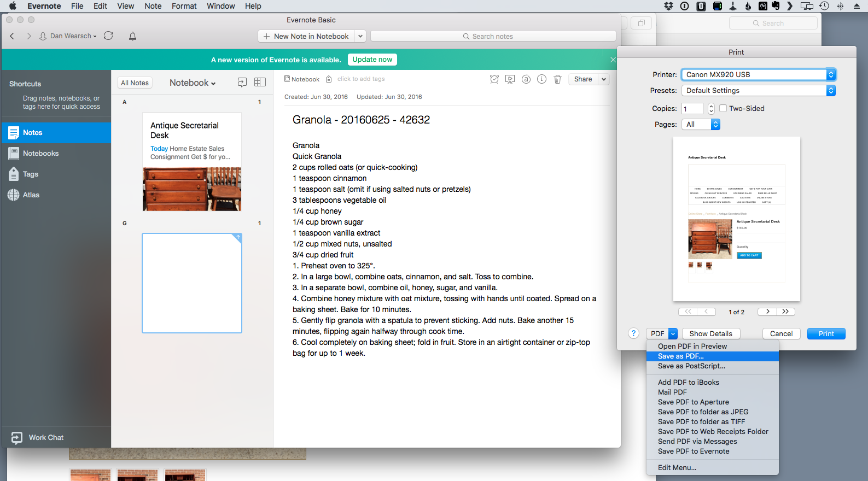Open the Note menu in menu bar
This screenshot has width=868, height=481.
[x=153, y=6]
